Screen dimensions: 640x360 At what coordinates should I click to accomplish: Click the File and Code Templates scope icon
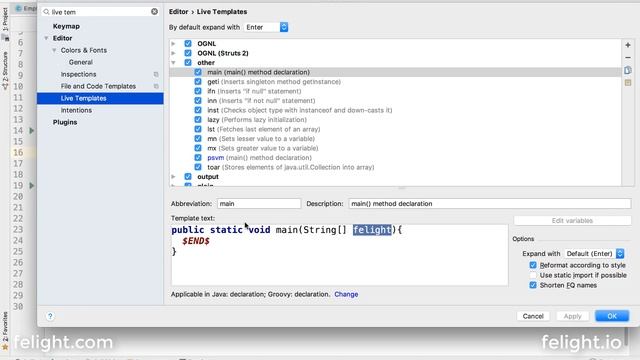click(156, 86)
